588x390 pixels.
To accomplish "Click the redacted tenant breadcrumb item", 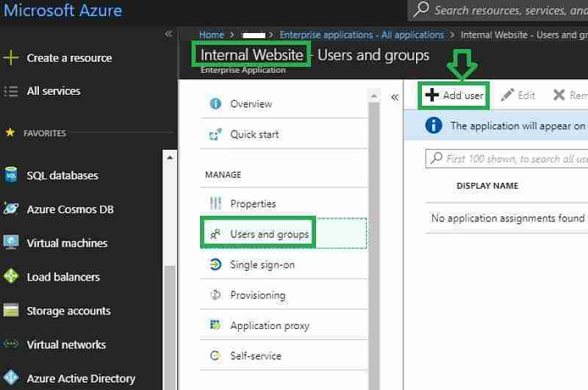I will point(254,35).
